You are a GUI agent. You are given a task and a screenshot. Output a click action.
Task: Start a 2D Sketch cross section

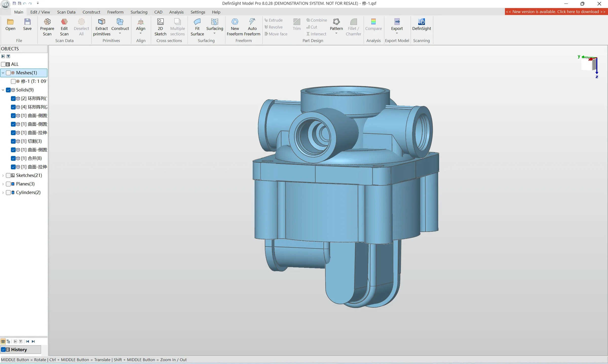pyautogui.click(x=160, y=27)
